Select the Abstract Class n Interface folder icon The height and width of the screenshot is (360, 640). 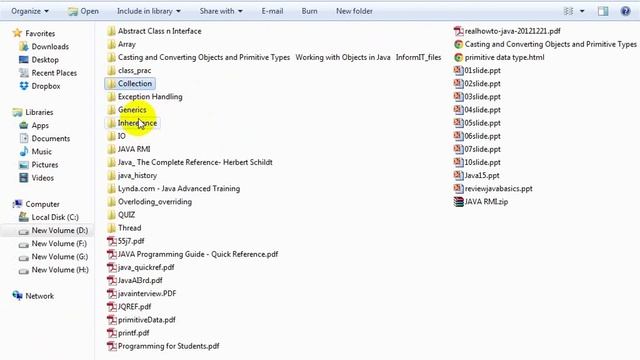111,31
